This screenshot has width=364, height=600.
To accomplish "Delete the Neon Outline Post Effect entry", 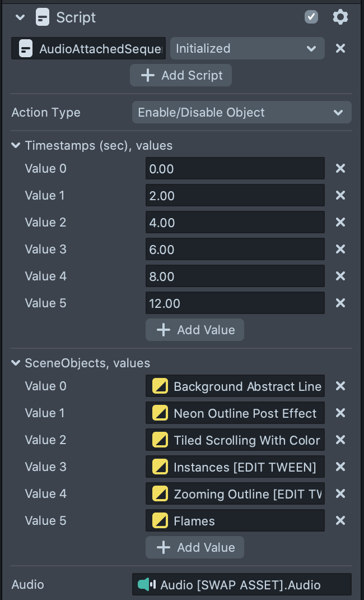I will (x=340, y=413).
